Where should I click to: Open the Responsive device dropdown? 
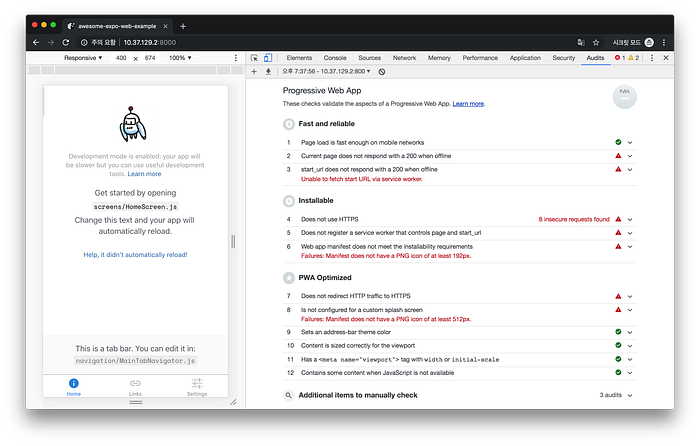tap(83, 58)
